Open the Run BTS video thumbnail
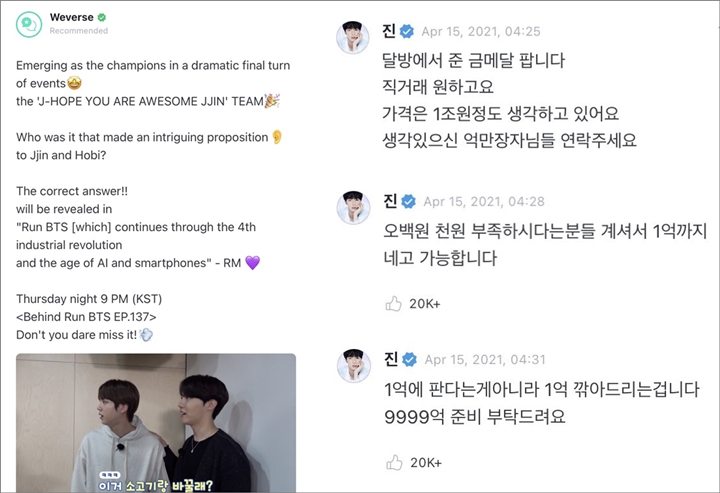The width and height of the screenshot is (720, 493). (156, 423)
